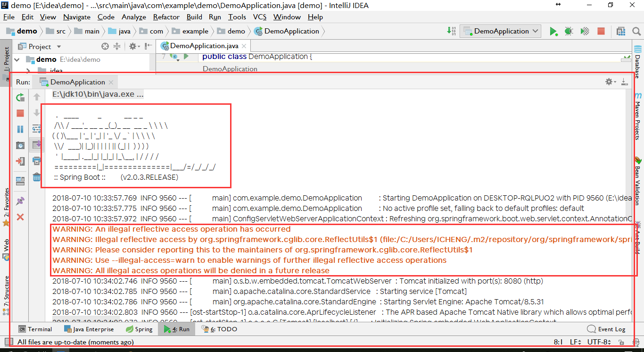
Task: Toggle tool window buttons at status bar corner
Action: pos(8,342)
